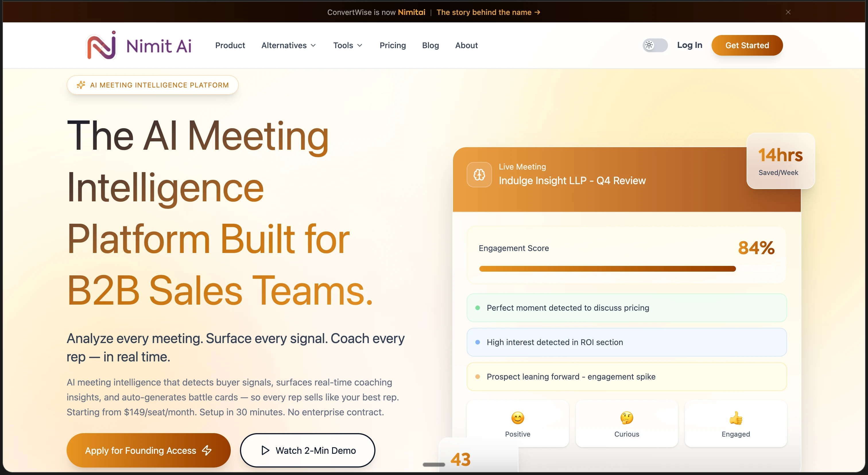868x475 pixels.
Task: Click the 'Engagement Score' label
Action: (x=514, y=248)
